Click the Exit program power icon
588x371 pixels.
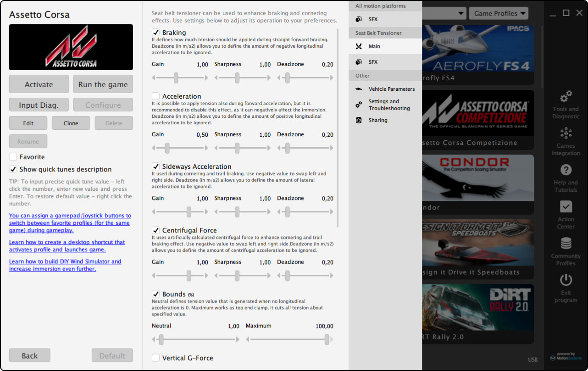click(566, 279)
